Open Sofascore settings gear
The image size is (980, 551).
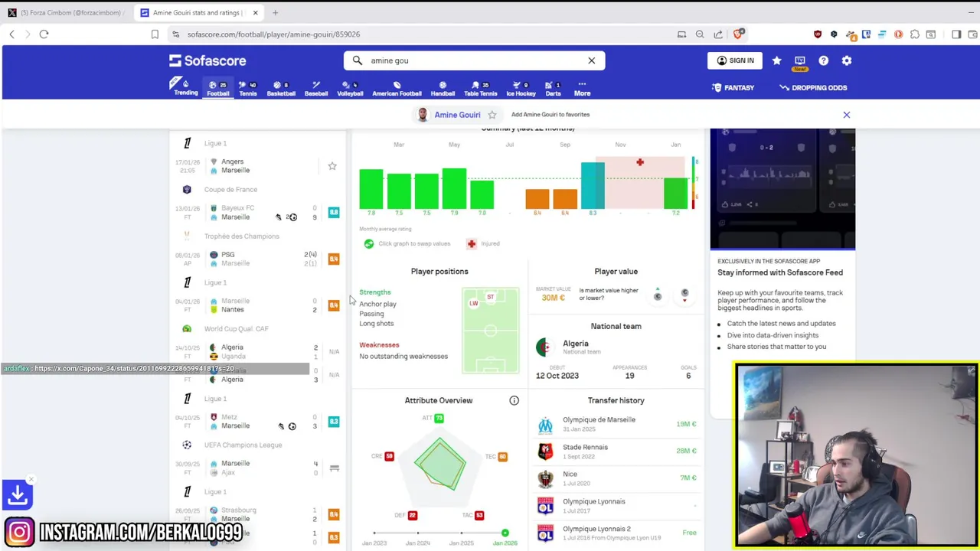(x=847, y=60)
